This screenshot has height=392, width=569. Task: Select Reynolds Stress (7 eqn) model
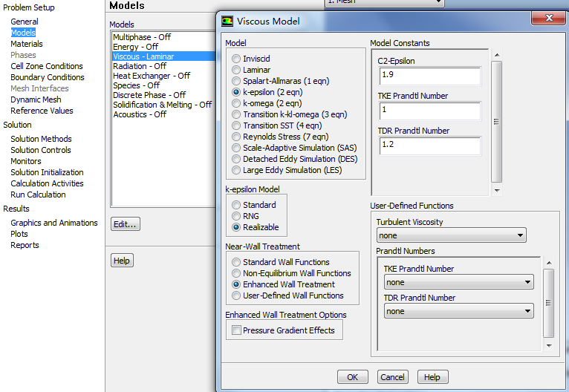[236, 137]
